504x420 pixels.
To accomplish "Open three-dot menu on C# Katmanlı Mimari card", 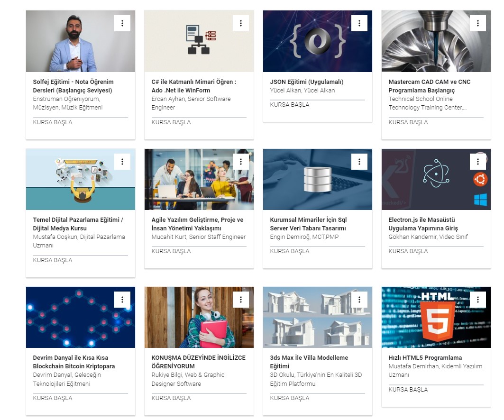I will click(x=241, y=23).
